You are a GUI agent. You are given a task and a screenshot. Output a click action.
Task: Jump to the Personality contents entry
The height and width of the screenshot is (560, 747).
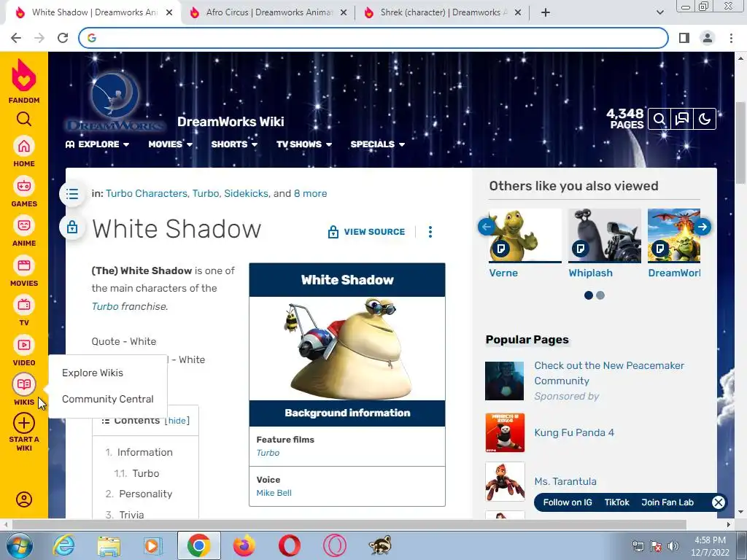click(x=146, y=494)
